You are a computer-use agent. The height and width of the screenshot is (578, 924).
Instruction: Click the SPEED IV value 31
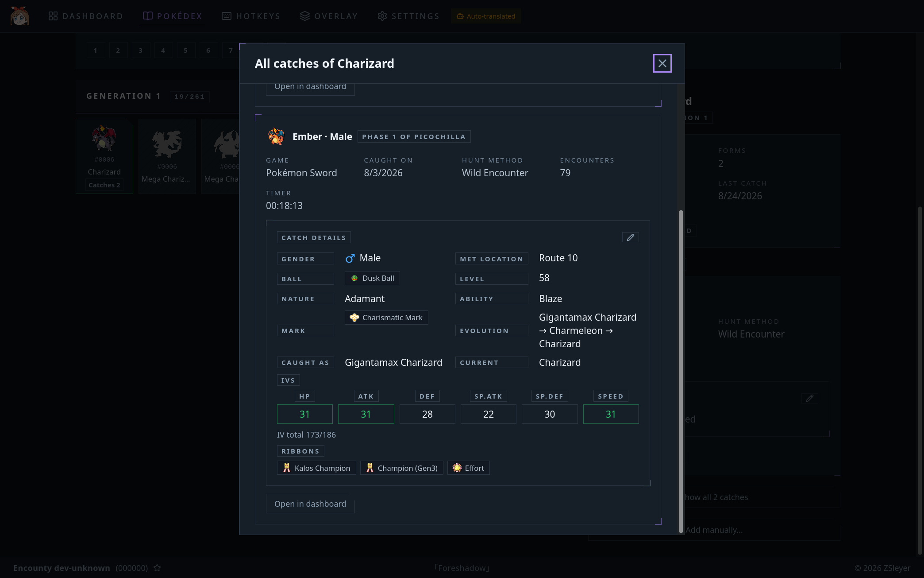(611, 414)
